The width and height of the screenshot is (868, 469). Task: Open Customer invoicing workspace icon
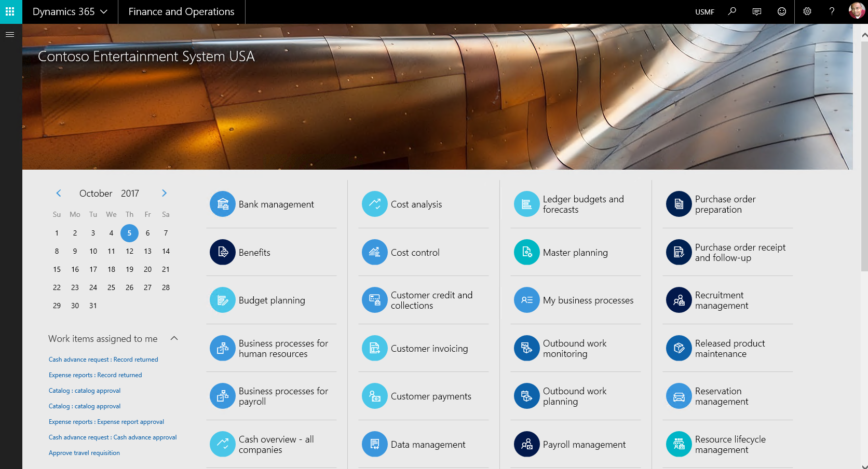[375, 348]
